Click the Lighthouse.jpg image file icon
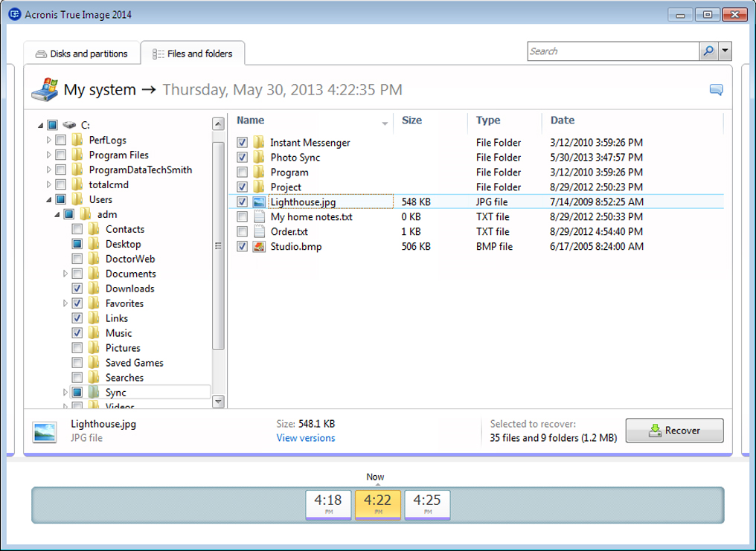 (259, 202)
